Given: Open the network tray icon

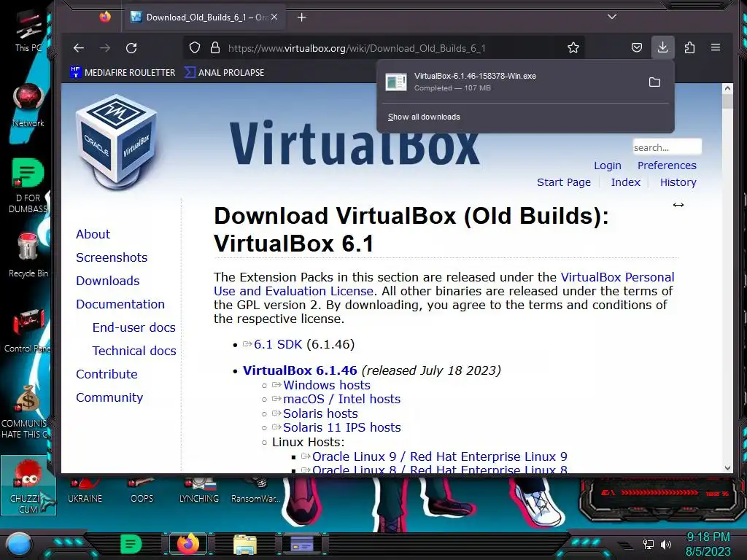Looking at the screenshot, I should point(649,544).
